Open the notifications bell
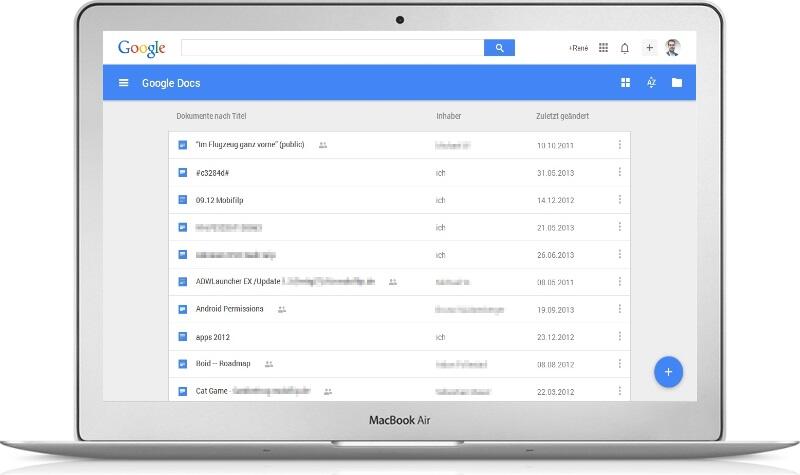 tap(624, 48)
